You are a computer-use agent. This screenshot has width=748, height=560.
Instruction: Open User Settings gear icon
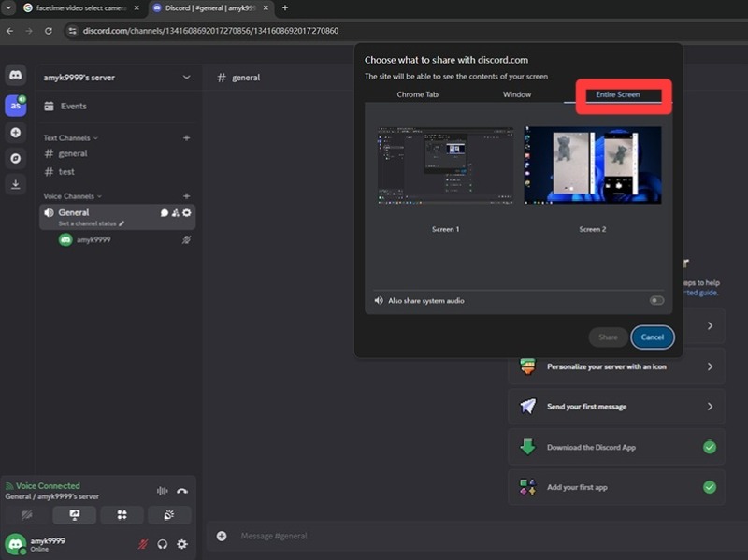tap(182, 543)
